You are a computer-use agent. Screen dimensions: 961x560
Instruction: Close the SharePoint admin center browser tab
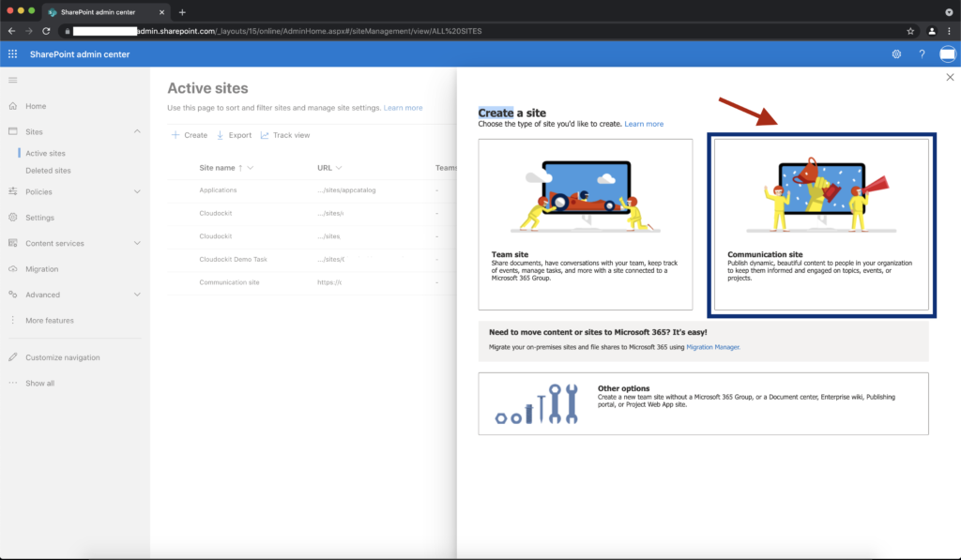[161, 11]
